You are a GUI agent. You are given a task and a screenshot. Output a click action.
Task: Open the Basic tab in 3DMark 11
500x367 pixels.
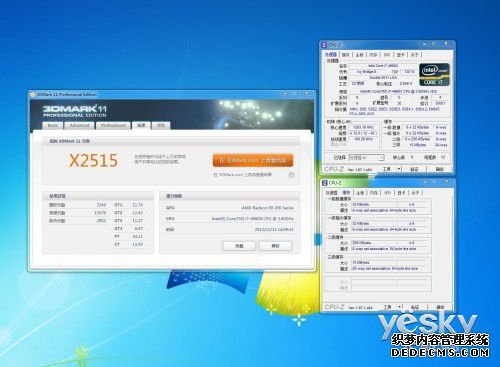[53, 125]
